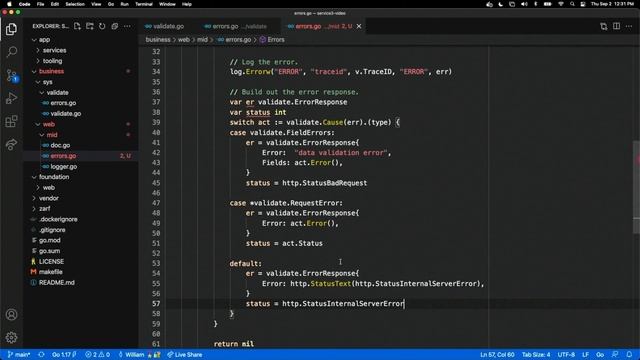
Task: Click the Go 1.17 version indicator
Action: [x=64, y=355]
